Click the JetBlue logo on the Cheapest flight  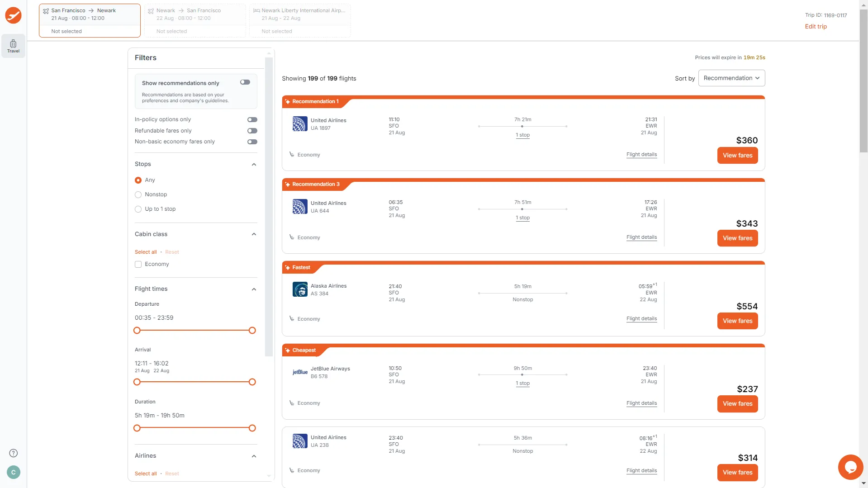299,372
